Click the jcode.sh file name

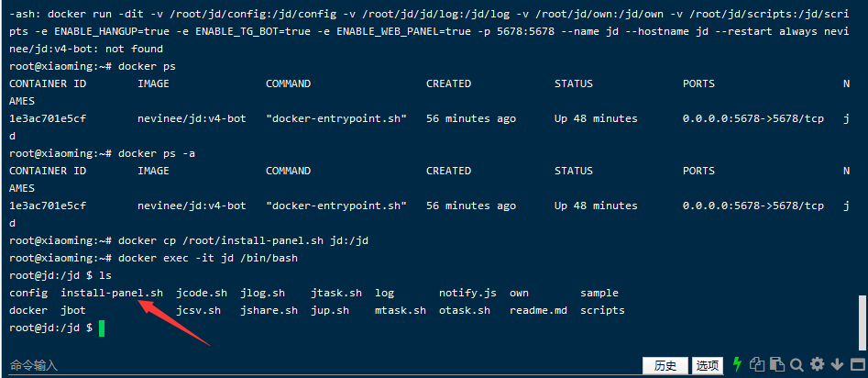202,293
